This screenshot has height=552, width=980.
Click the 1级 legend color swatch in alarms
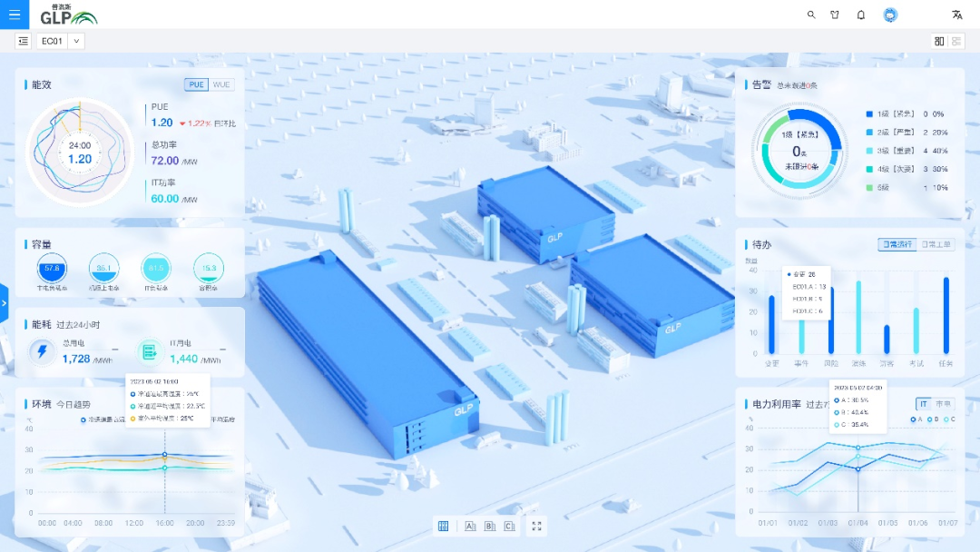click(869, 114)
